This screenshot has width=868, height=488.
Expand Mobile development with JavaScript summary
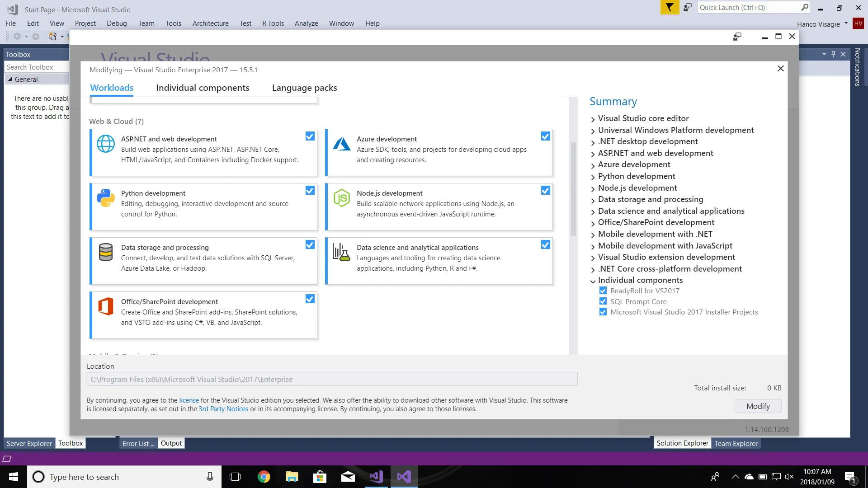coord(593,247)
